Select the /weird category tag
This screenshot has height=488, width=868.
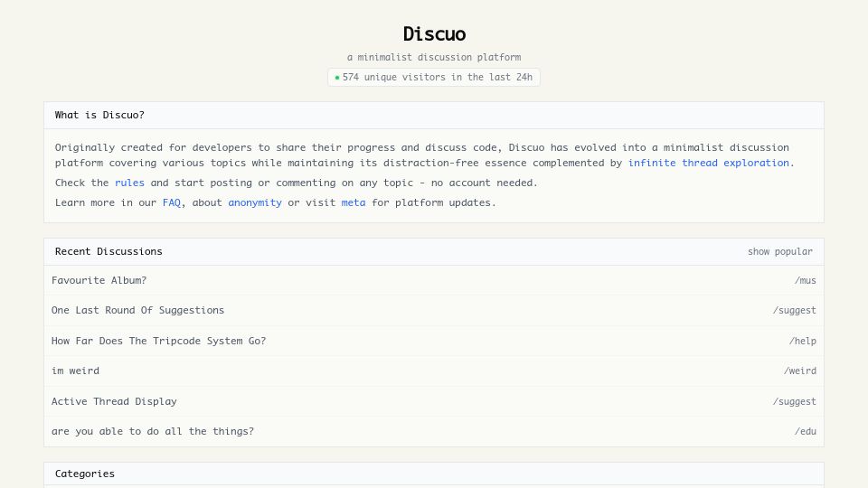(x=799, y=371)
